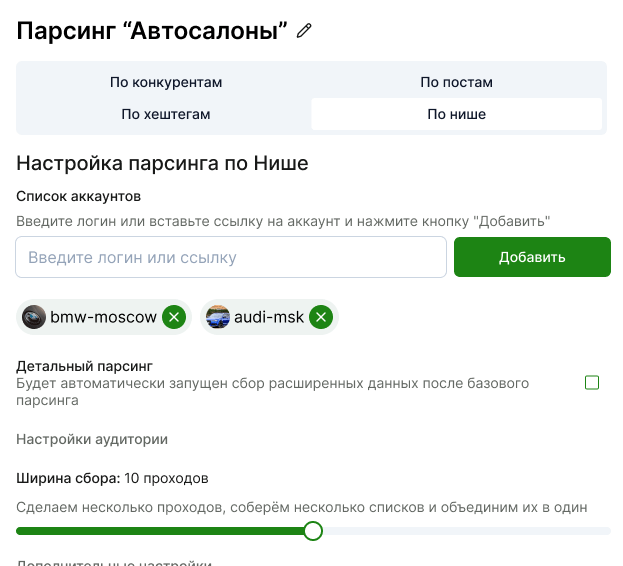Remove the bmw-moscow account chip
This screenshot has height=566, width=623.
coord(174,317)
